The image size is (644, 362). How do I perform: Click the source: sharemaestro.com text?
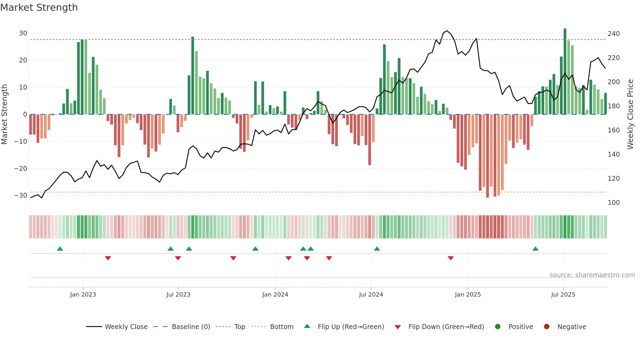[592, 275]
